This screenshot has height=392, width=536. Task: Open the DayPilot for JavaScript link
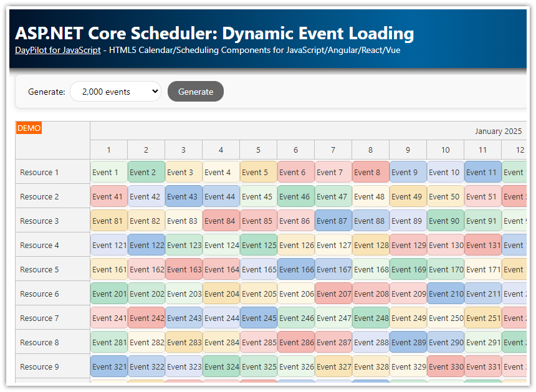pos(57,50)
